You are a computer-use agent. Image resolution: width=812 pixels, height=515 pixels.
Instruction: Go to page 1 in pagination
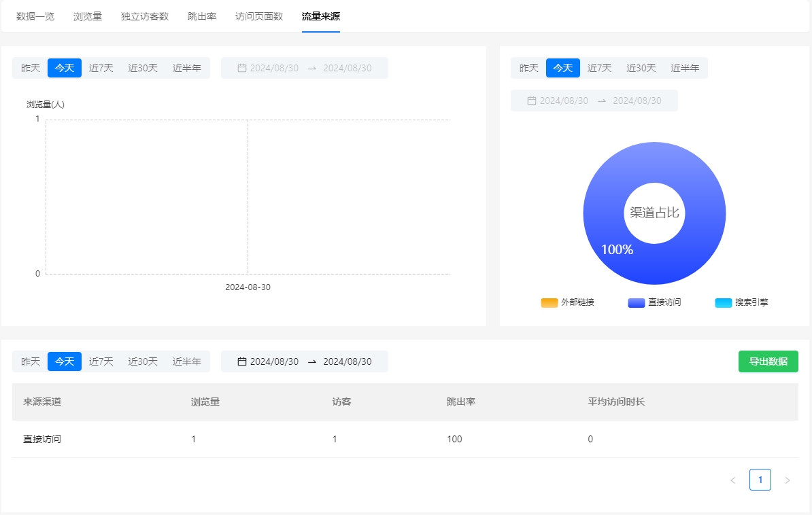point(760,480)
